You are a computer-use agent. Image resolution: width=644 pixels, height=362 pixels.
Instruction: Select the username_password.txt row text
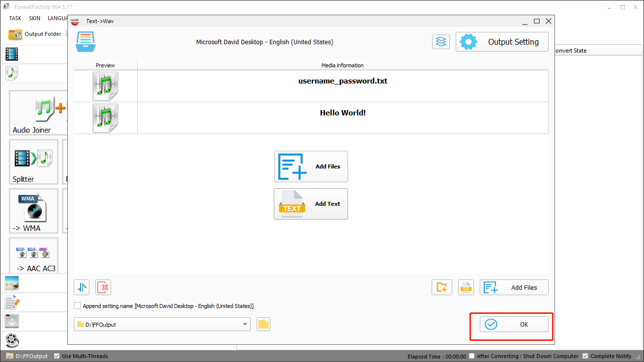pos(343,81)
